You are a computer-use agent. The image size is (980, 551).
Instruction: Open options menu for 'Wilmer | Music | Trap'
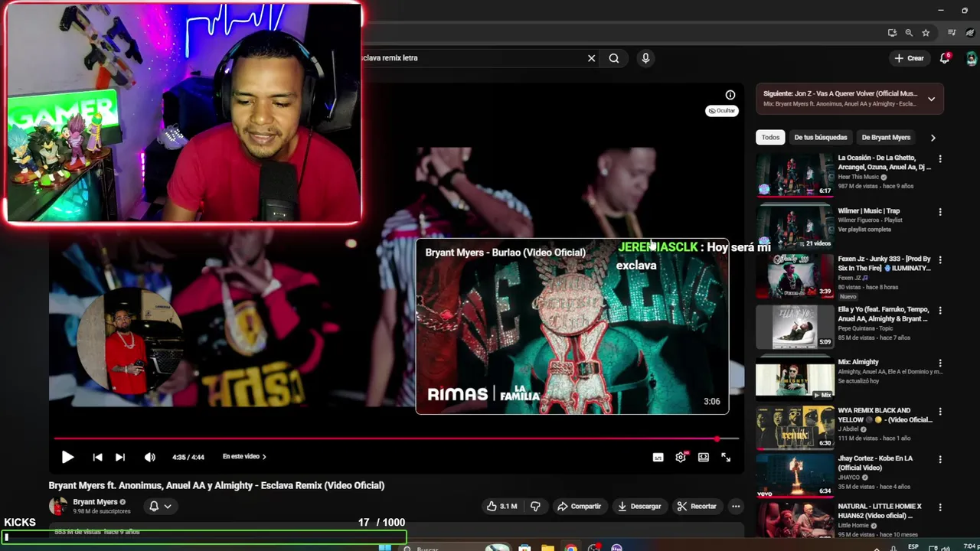click(940, 212)
